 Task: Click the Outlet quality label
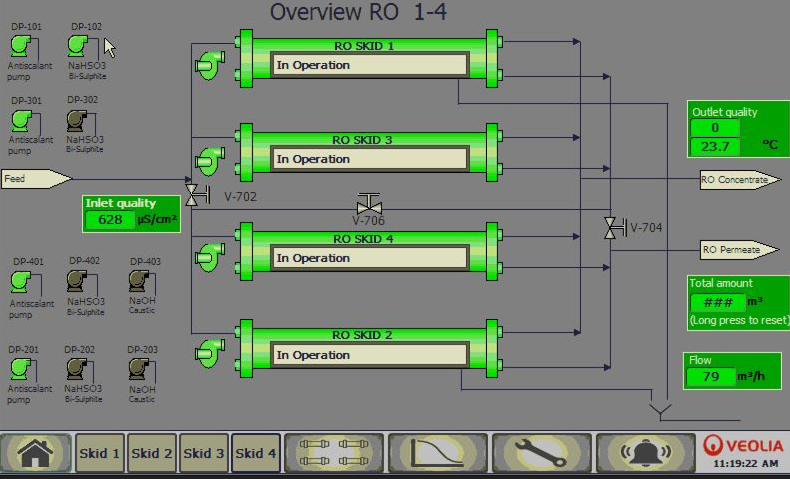725,112
